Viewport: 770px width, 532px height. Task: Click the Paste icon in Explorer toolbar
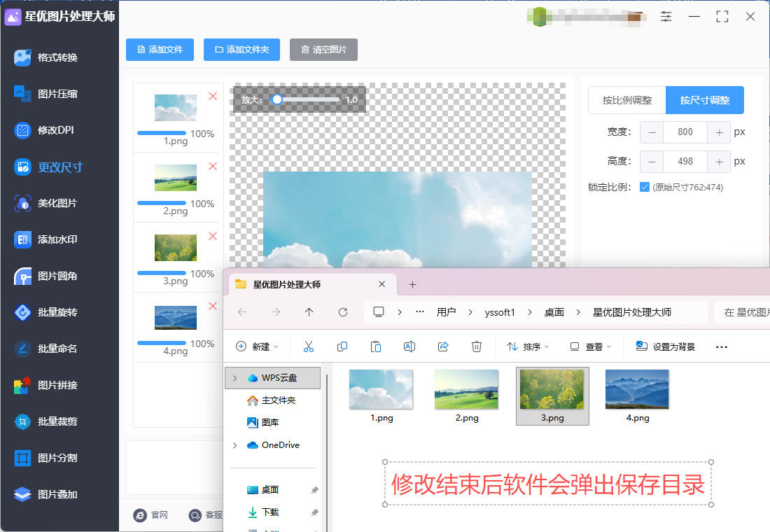pos(376,346)
